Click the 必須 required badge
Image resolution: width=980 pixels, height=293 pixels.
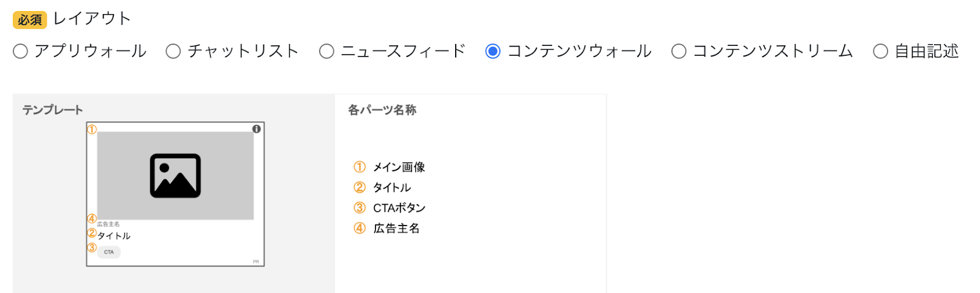(29, 20)
